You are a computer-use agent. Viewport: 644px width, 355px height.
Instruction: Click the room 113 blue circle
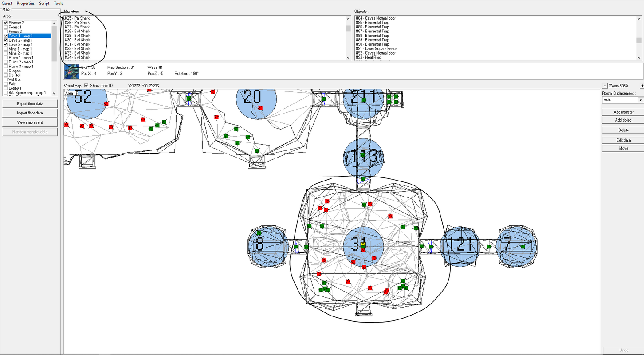point(363,157)
